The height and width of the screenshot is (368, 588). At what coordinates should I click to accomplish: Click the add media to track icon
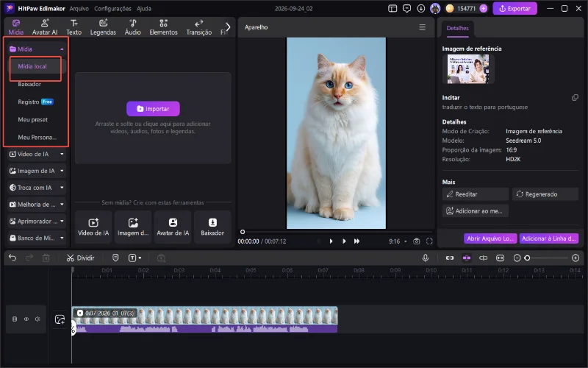pyautogui.click(x=60, y=319)
